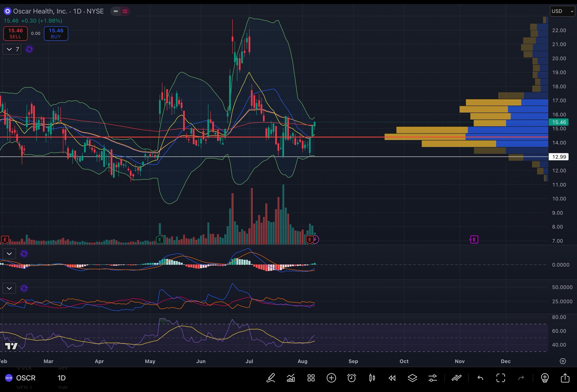Toggle the pink wavy pill next to symbol title
The width and height of the screenshot is (577, 392).
point(125,11)
